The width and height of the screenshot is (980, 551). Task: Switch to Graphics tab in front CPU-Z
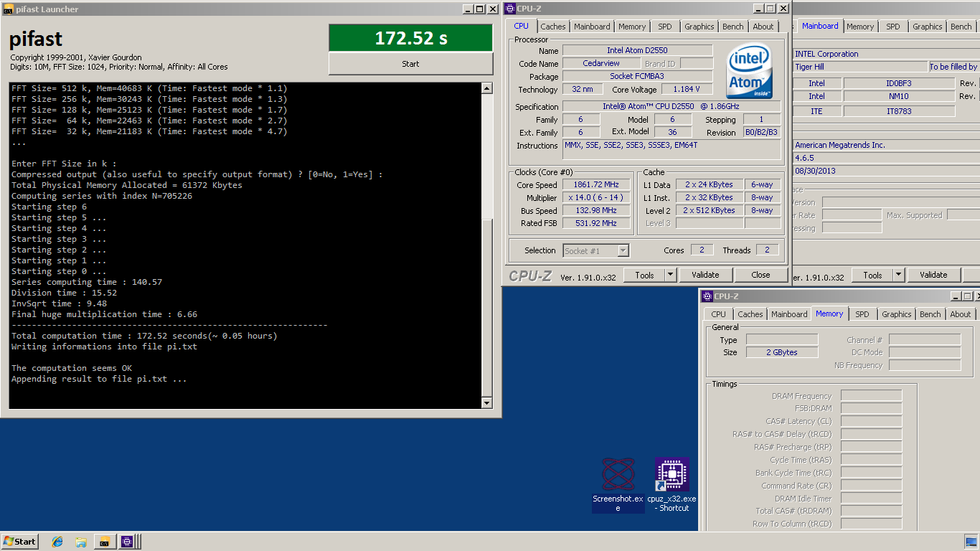click(699, 27)
